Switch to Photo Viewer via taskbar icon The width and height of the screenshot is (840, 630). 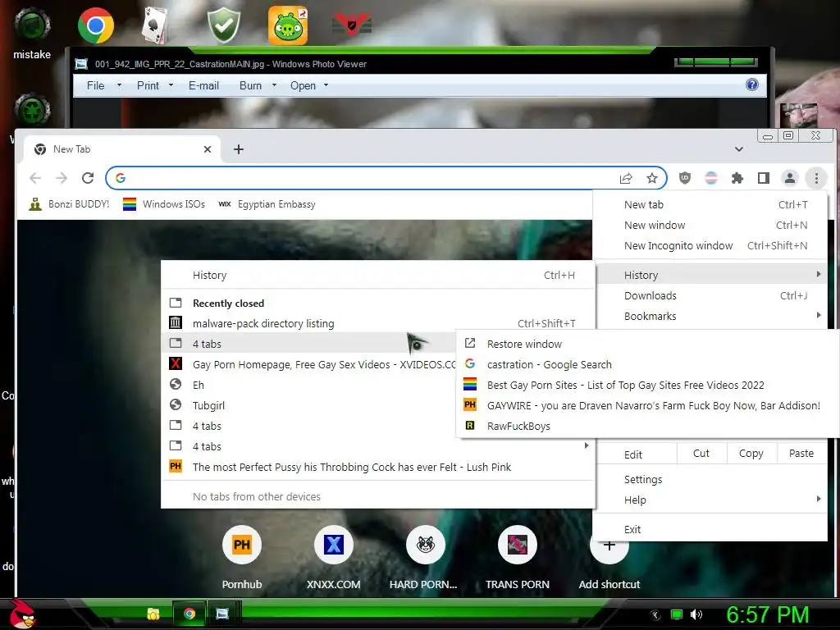[x=222, y=614]
